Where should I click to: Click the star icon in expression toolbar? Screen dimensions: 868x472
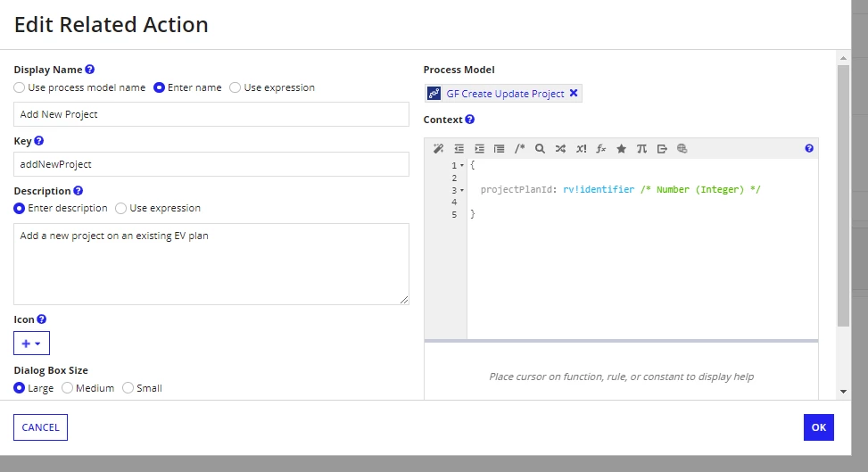point(621,148)
